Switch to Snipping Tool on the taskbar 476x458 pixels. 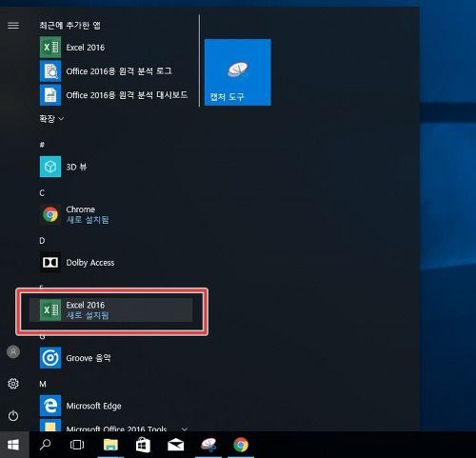(x=208, y=445)
